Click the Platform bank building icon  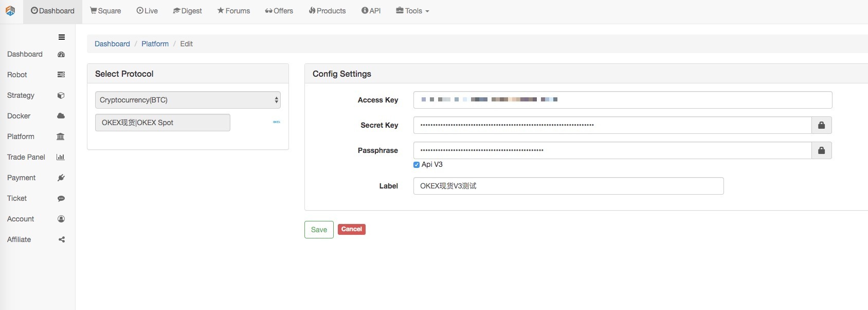pyautogui.click(x=61, y=136)
